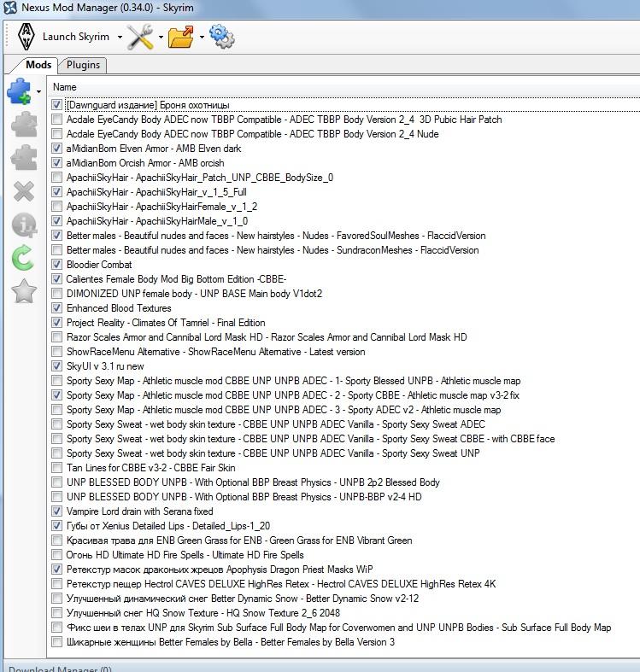Enable ADEC TBBP Body 3D Pubic Hair Patch checkbox
Image resolution: width=640 pixels, height=672 pixels.
pos(56,120)
